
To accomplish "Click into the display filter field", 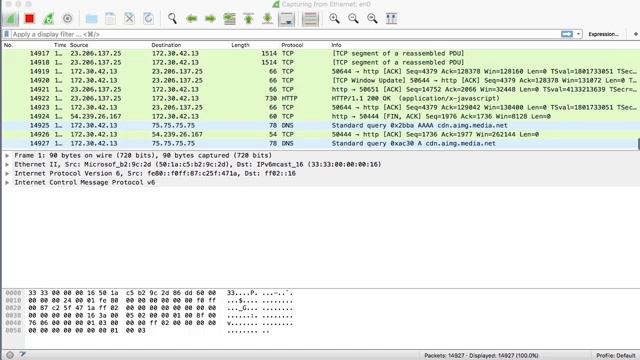I will pyautogui.click(x=286, y=34).
